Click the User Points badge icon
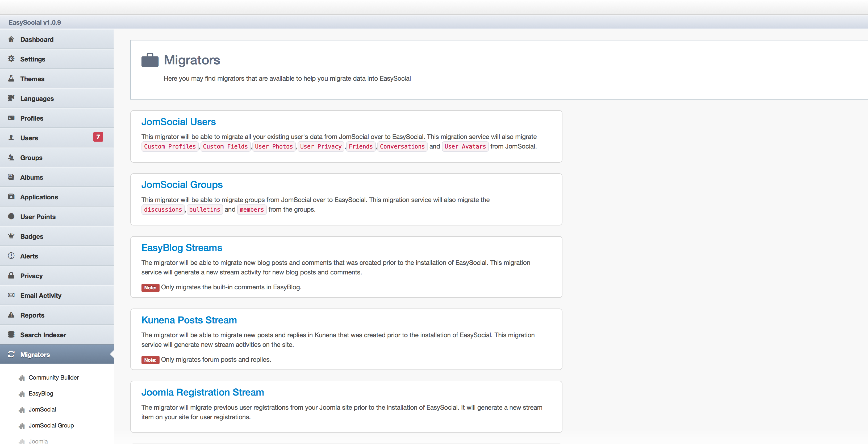 click(11, 216)
